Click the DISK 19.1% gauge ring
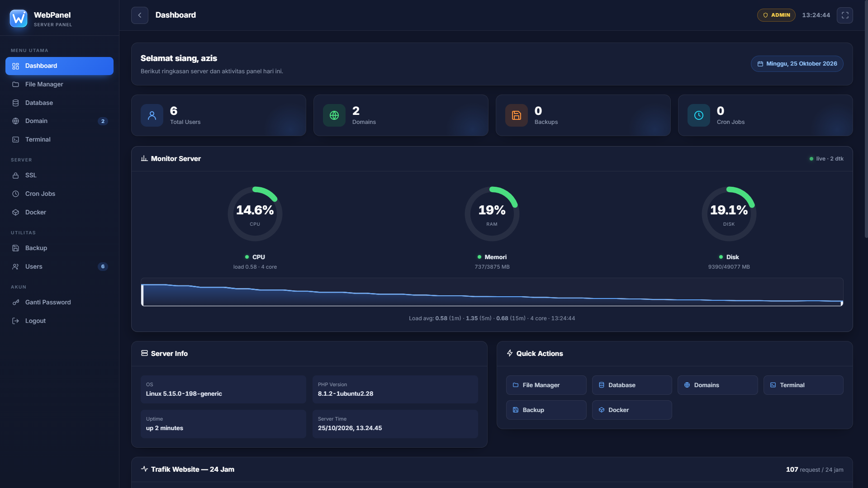The image size is (868, 488). (x=729, y=214)
